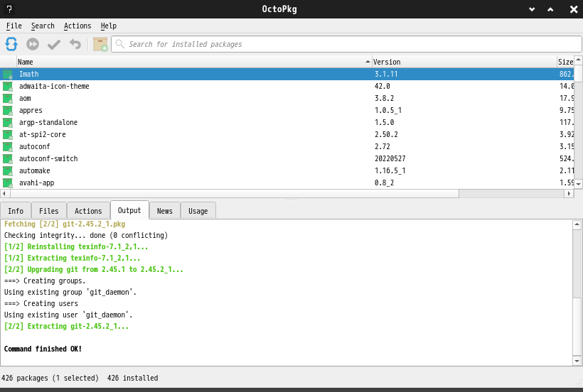This screenshot has width=583, height=392.
Task: Select the aom package name
Action: point(25,99)
